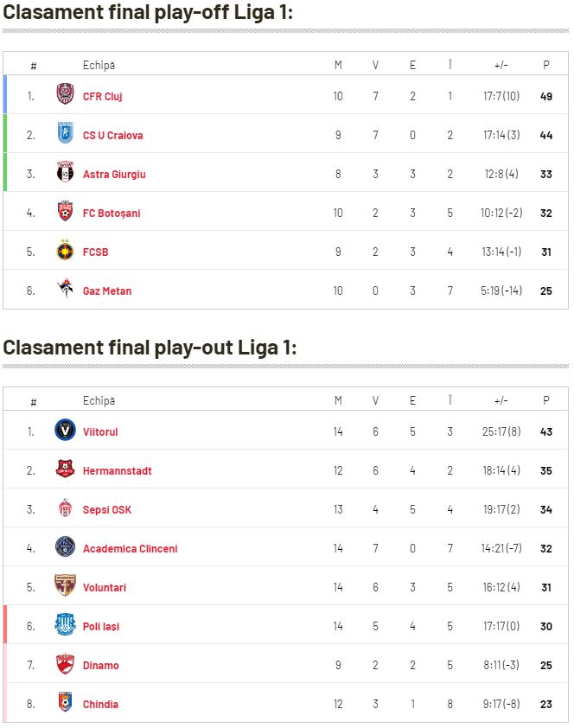Open the Academica Clinceni team link
The height and width of the screenshot is (728, 574).
[131, 549]
